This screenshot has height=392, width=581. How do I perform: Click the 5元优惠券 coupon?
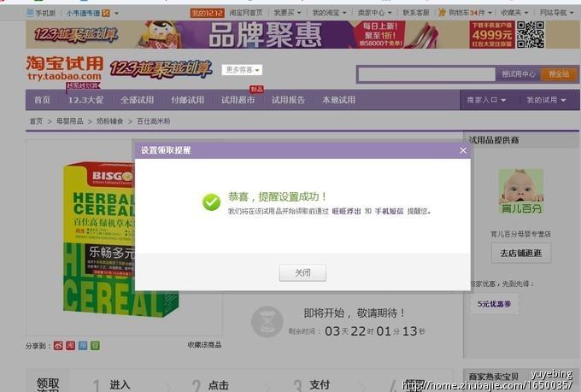point(494,304)
